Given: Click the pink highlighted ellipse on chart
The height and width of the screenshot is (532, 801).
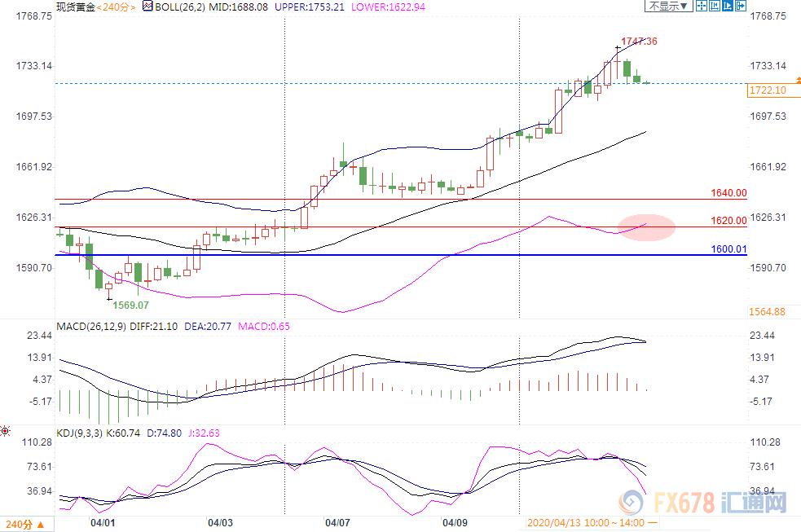Looking at the screenshot, I should tap(646, 226).
